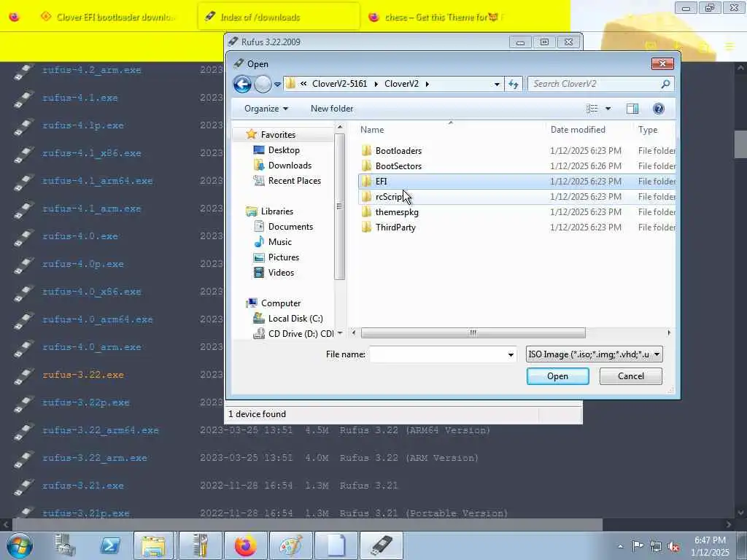Open the recent locations dropdown arrow

[277, 85]
